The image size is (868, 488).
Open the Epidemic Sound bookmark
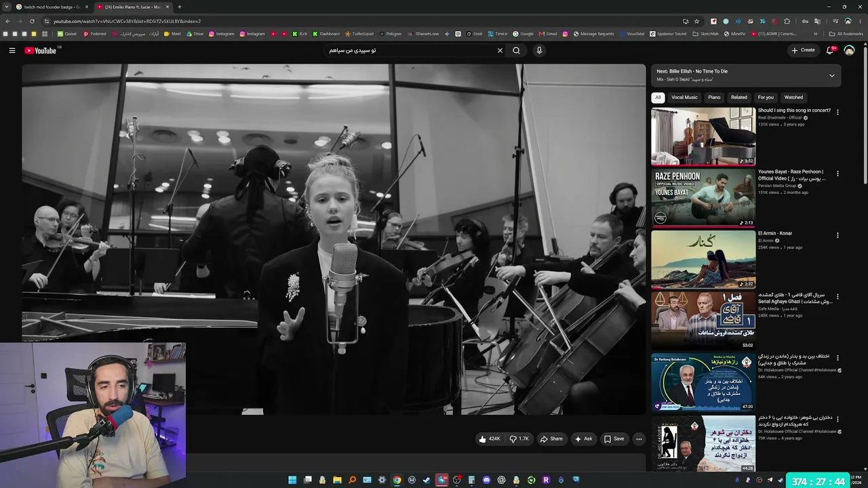pyautogui.click(x=668, y=34)
